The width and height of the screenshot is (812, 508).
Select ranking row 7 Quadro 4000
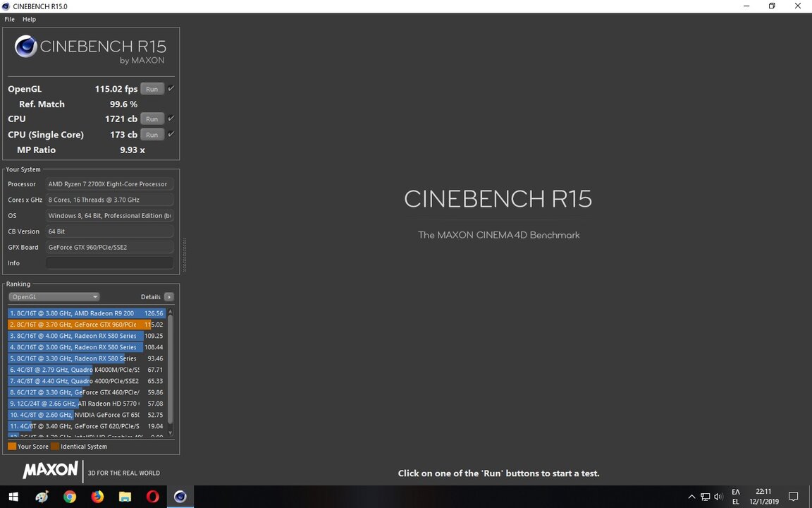[x=87, y=381]
